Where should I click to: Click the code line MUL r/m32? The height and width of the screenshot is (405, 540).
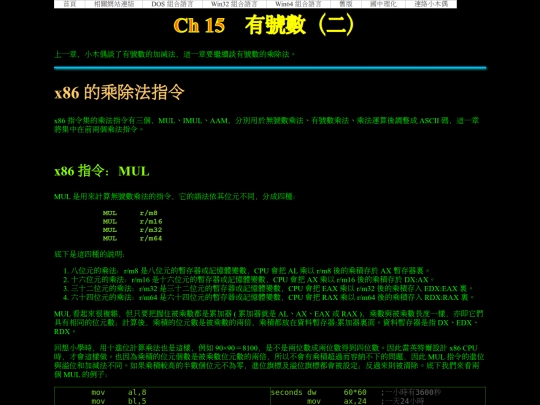[133, 230]
